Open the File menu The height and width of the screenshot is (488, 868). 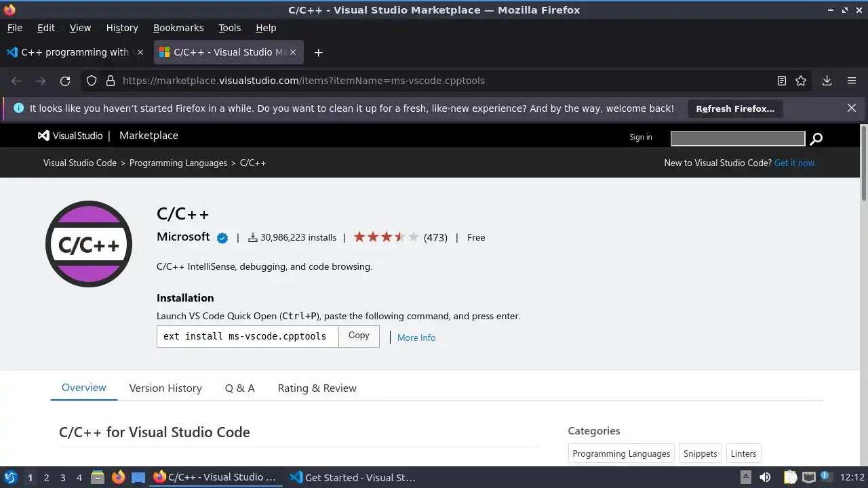[x=14, y=28]
